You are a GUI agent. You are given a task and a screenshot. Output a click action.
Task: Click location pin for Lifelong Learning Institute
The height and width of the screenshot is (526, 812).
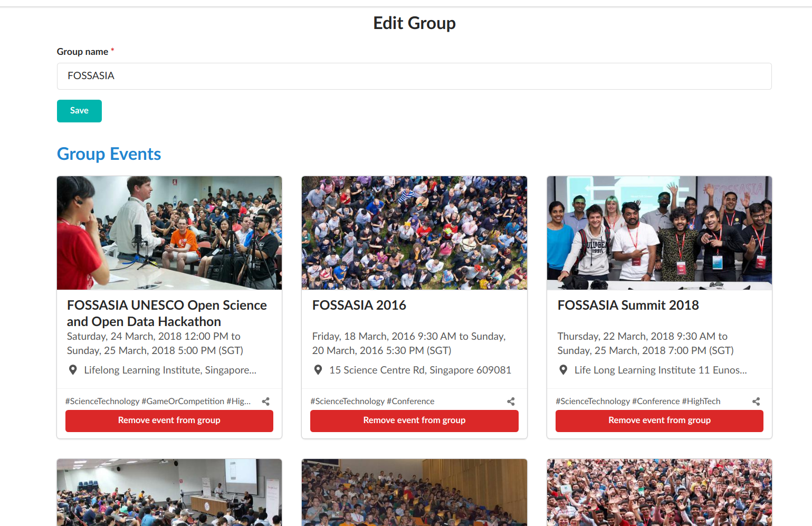tap(73, 370)
